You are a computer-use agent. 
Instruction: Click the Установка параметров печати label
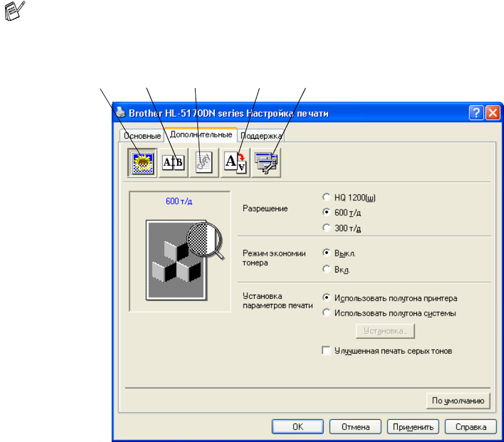278,301
